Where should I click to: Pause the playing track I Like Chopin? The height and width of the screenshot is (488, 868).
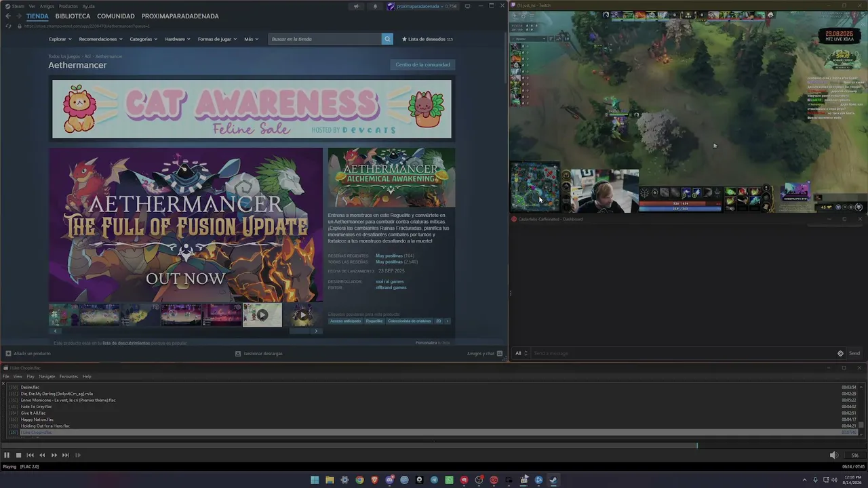tap(7, 455)
